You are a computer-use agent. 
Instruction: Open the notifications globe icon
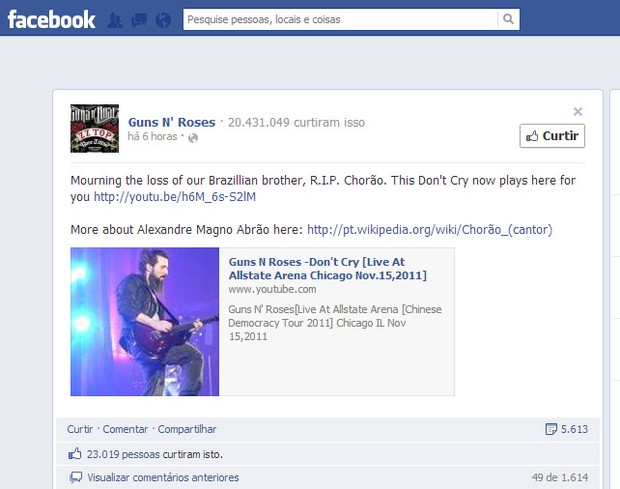pos(163,20)
